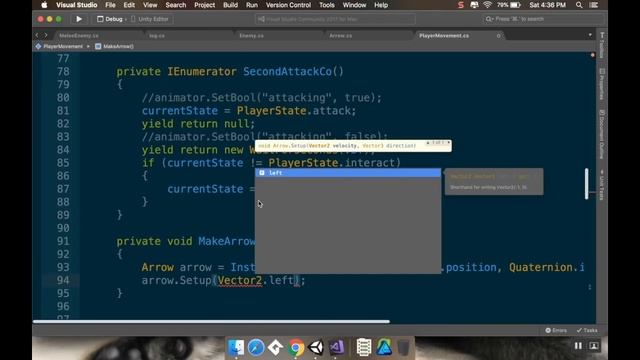Open the Wi-Fi status menu
This screenshot has width=640, height=360.
[487, 5]
